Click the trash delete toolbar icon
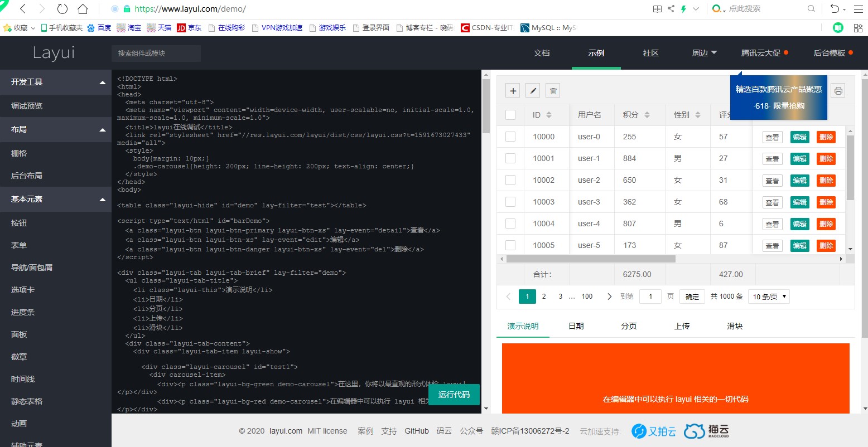 (553, 91)
